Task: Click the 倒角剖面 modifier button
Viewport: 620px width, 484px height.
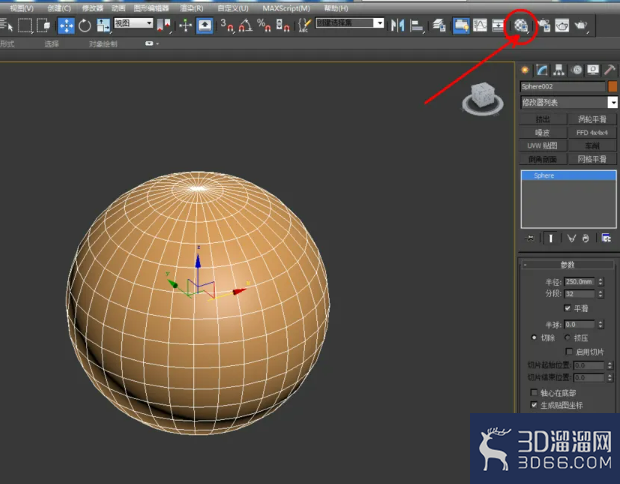Action: pos(542,159)
